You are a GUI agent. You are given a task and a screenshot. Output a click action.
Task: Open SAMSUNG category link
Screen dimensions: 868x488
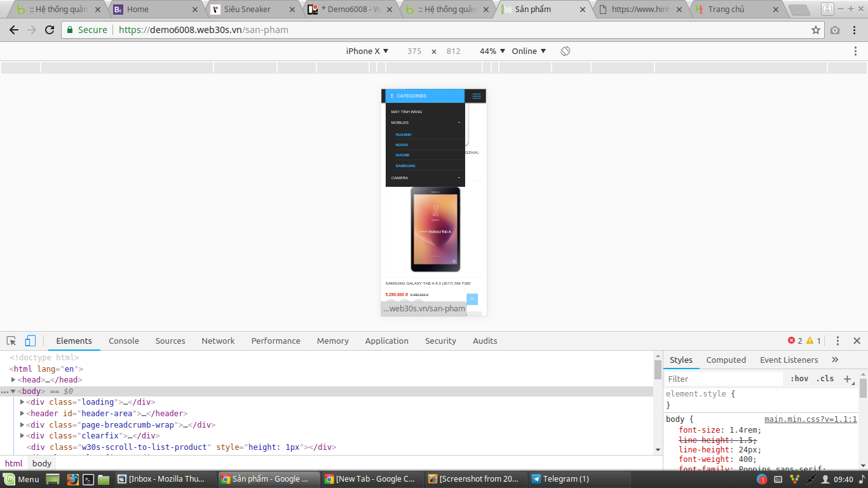(x=405, y=166)
